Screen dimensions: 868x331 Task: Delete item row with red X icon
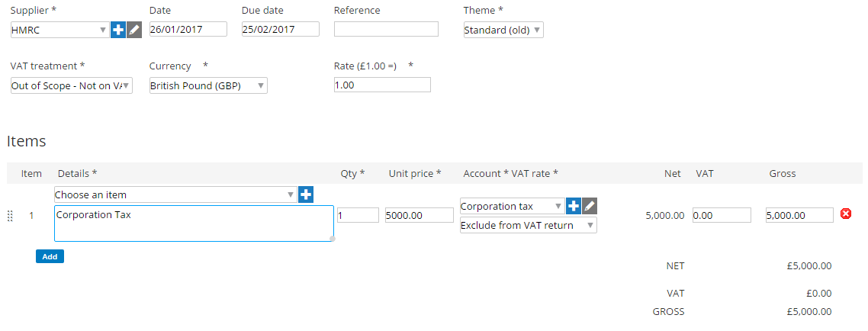click(846, 214)
